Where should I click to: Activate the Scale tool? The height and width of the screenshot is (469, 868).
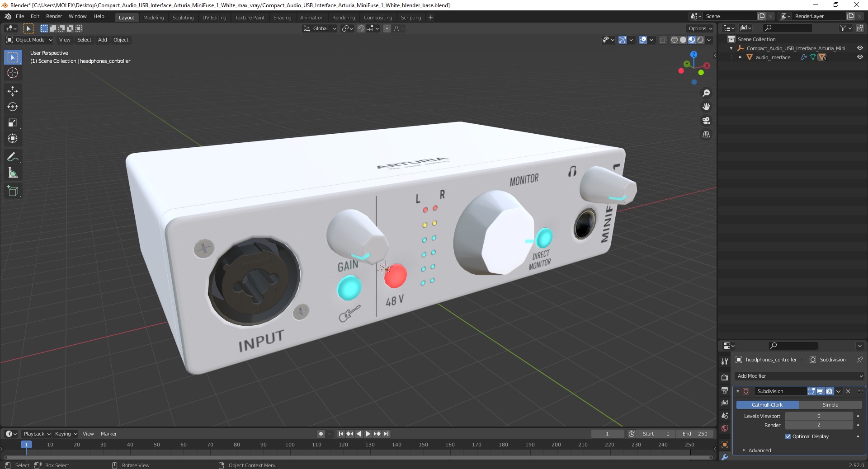point(13,123)
